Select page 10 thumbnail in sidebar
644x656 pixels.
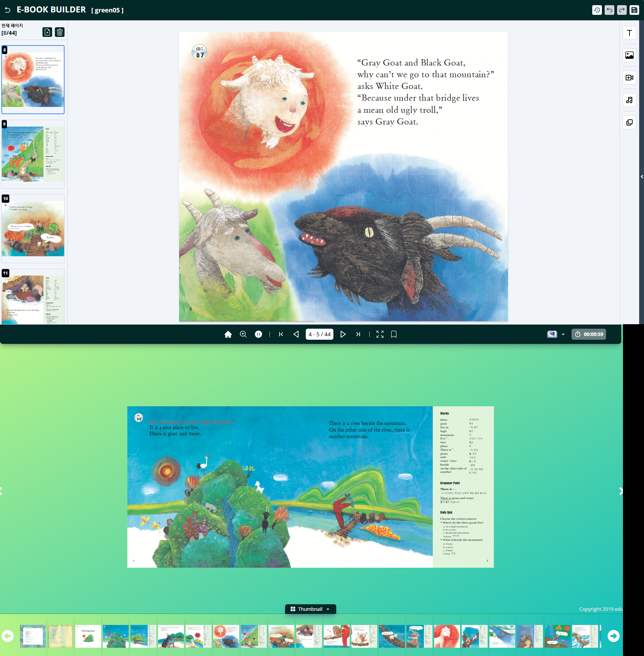pos(33,228)
